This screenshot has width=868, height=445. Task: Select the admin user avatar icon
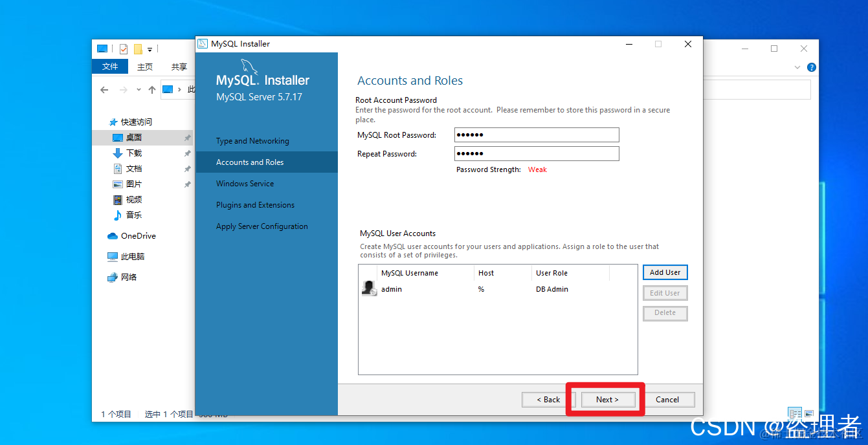369,289
